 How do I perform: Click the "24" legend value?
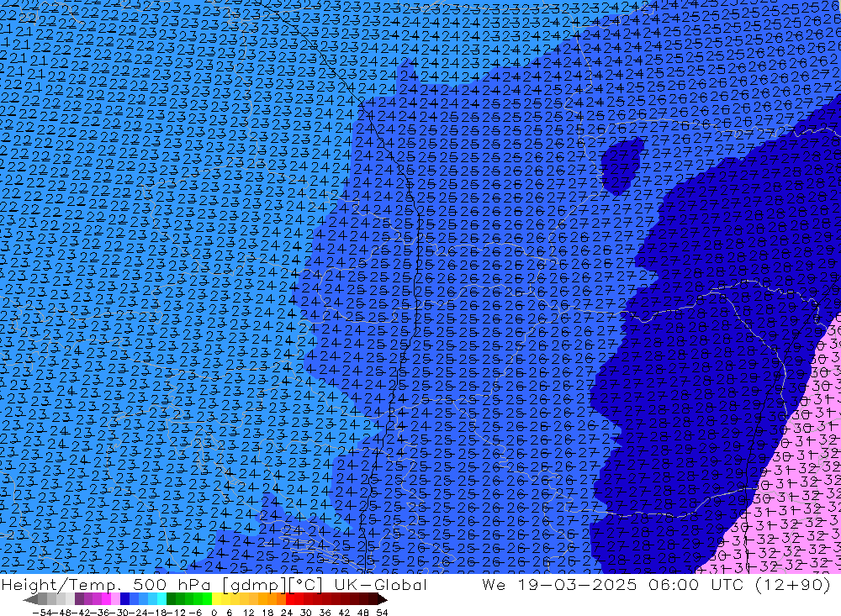click(x=287, y=613)
